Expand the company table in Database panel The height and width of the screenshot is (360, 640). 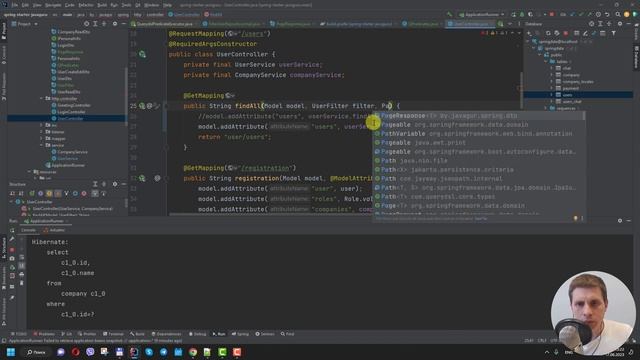point(552,75)
